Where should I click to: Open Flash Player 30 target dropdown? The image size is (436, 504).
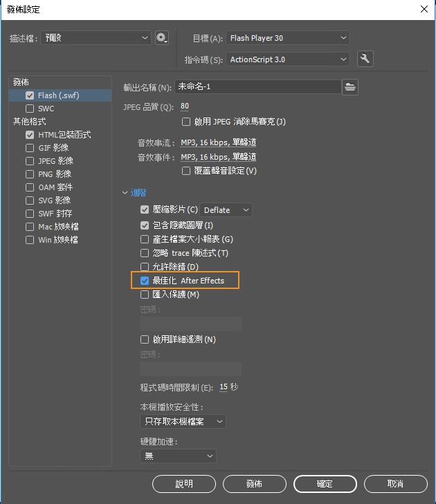point(288,38)
